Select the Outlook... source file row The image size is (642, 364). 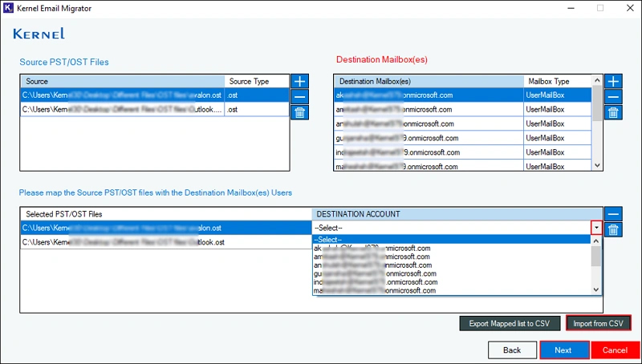[x=155, y=109]
